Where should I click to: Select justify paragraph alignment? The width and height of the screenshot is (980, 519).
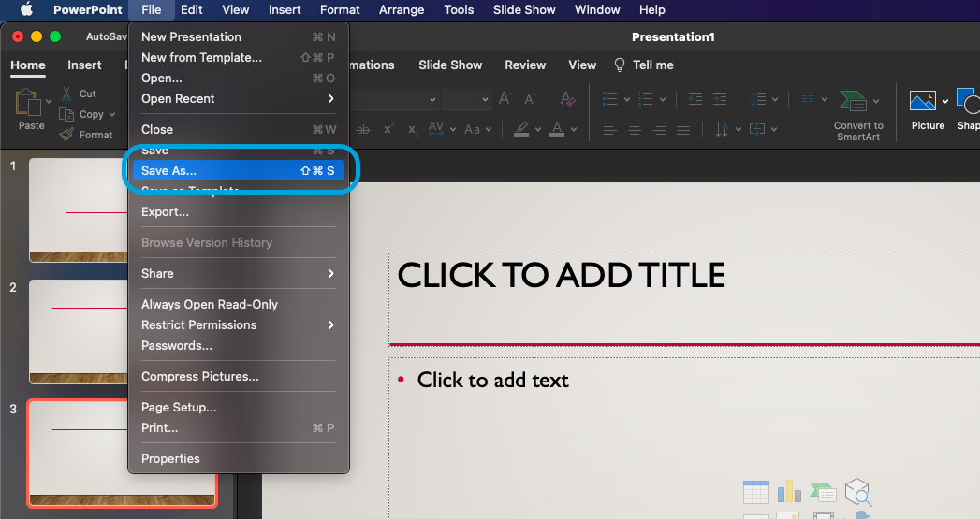(683, 129)
